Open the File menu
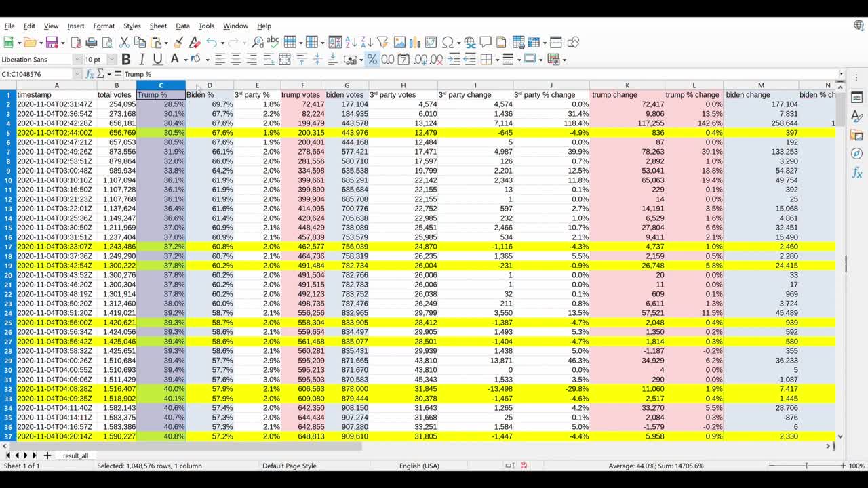Screen dimensions: 868x488 [9, 26]
